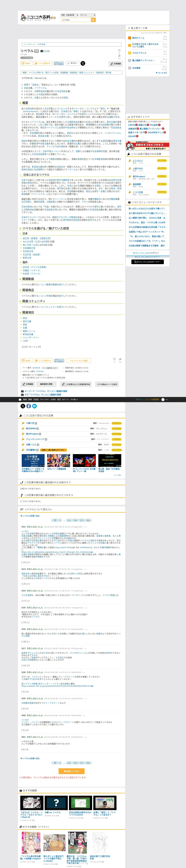
Task: Share via X icon below the black bar
Action: tap(23, 406)
